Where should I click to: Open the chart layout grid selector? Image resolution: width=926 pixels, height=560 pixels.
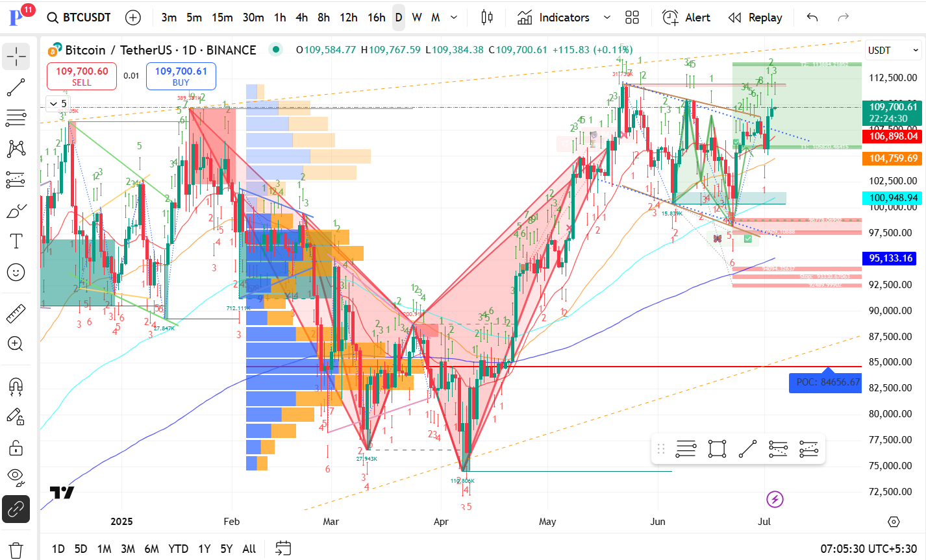(x=632, y=18)
